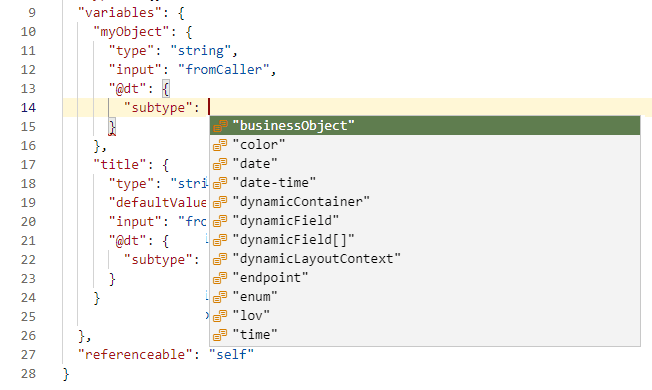Click the value icon beside "time"
Image resolution: width=652 pixels, height=390 pixels.
pos(220,335)
